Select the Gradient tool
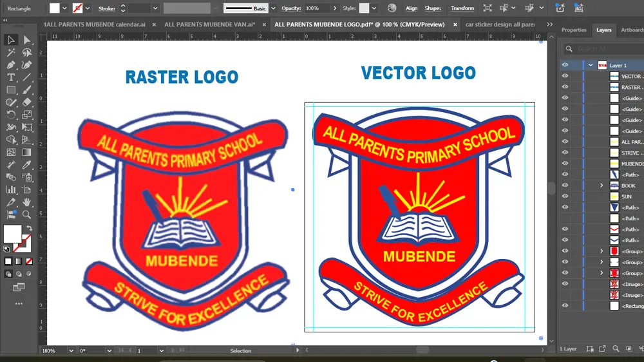644x362 pixels. coord(26,153)
